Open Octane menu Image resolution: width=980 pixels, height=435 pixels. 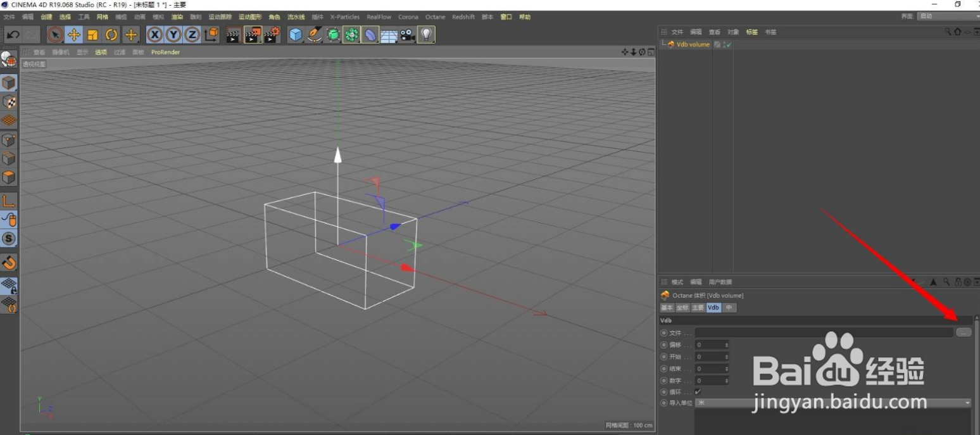pos(435,17)
